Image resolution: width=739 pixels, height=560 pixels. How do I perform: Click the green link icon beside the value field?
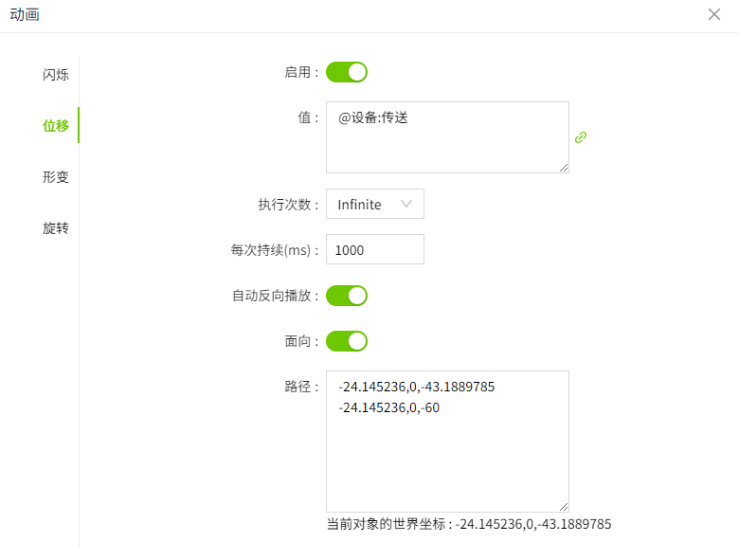click(x=581, y=137)
